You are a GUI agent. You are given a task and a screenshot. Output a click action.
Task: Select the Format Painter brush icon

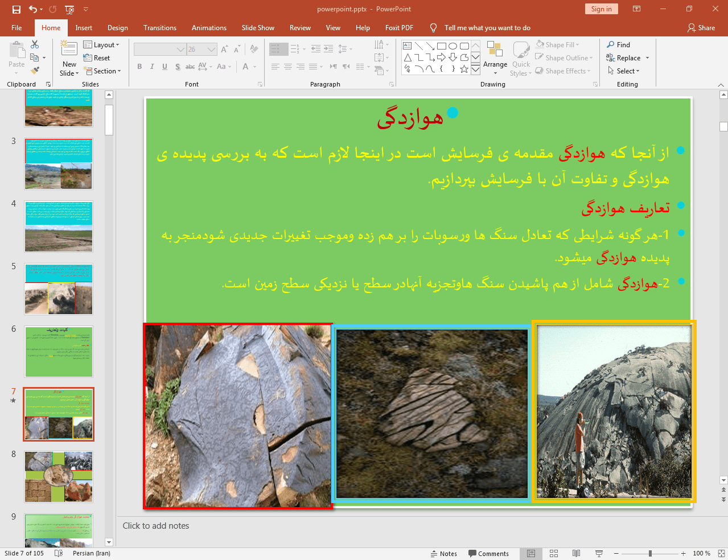35,71
